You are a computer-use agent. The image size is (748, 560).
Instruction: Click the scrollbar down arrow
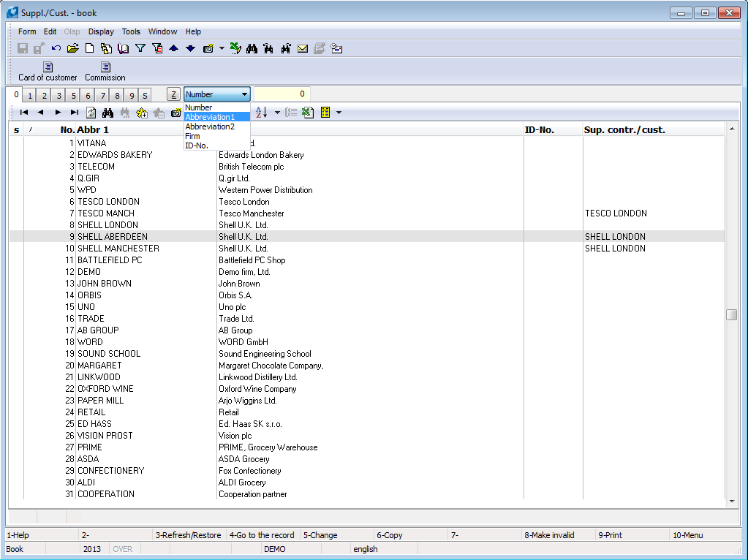[732, 502]
